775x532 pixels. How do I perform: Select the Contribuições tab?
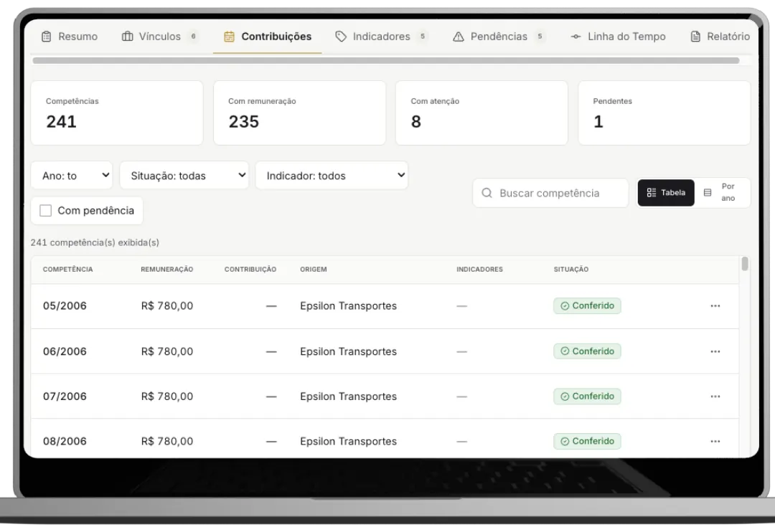(268, 37)
